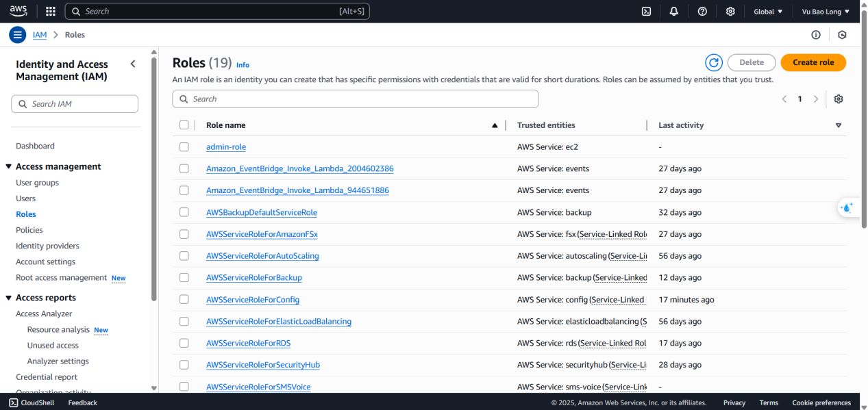Open Account settings in sidebar
Viewport: 868px width, 410px height.
tap(45, 261)
